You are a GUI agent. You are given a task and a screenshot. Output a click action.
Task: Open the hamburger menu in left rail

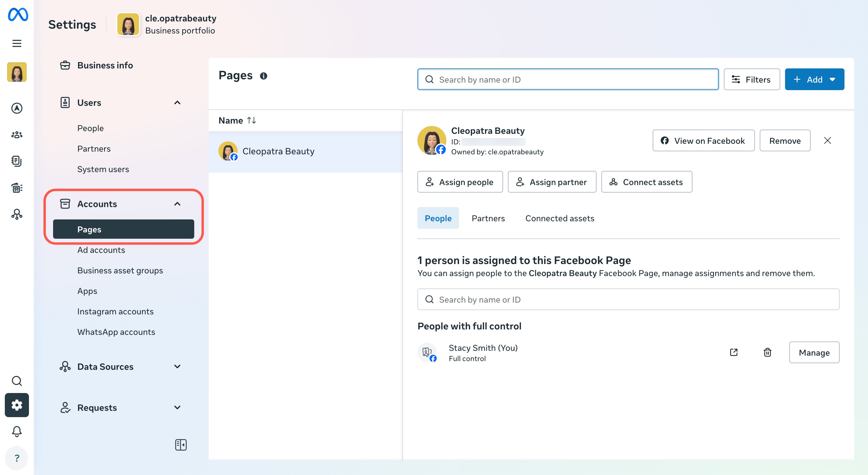click(17, 43)
